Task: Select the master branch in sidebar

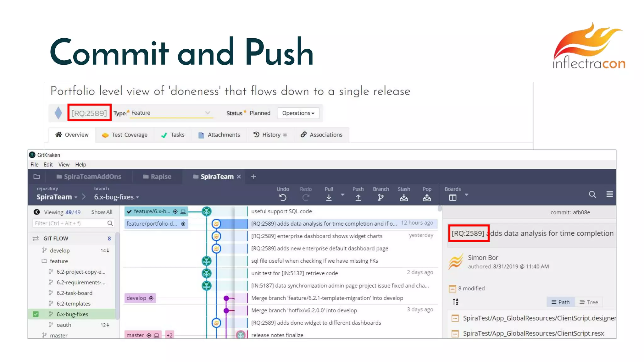Action: point(58,335)
